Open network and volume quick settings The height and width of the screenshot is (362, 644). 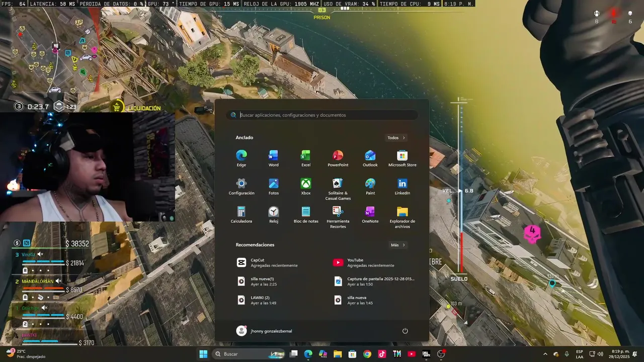596,354
